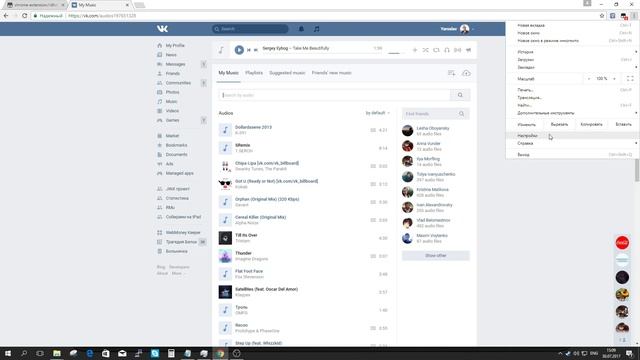Viewport: 640px width, 360px height.
Task: Expand История submenu in Chrome menu
Action: [572, 52]
